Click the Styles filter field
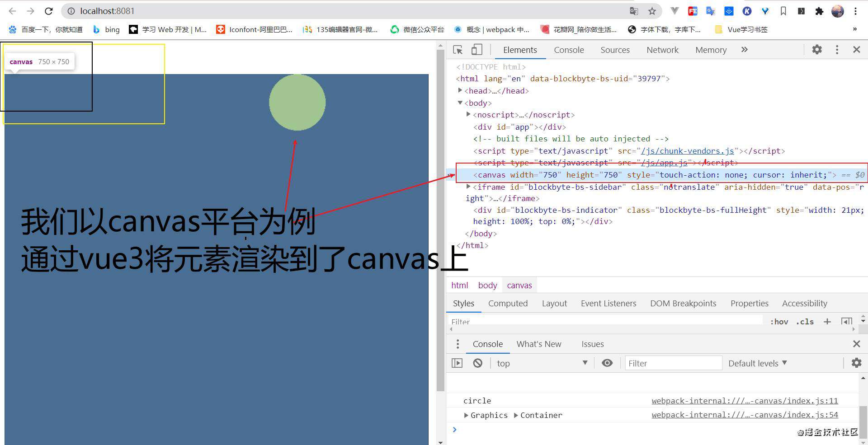The image size is (868, 445). tap(605, 321)
